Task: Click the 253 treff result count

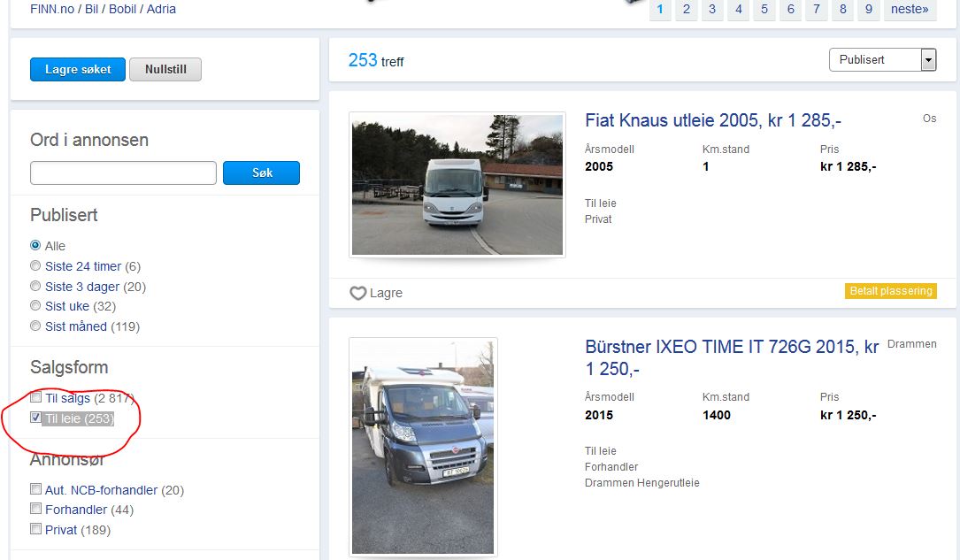Action: [x=376, y=60]
